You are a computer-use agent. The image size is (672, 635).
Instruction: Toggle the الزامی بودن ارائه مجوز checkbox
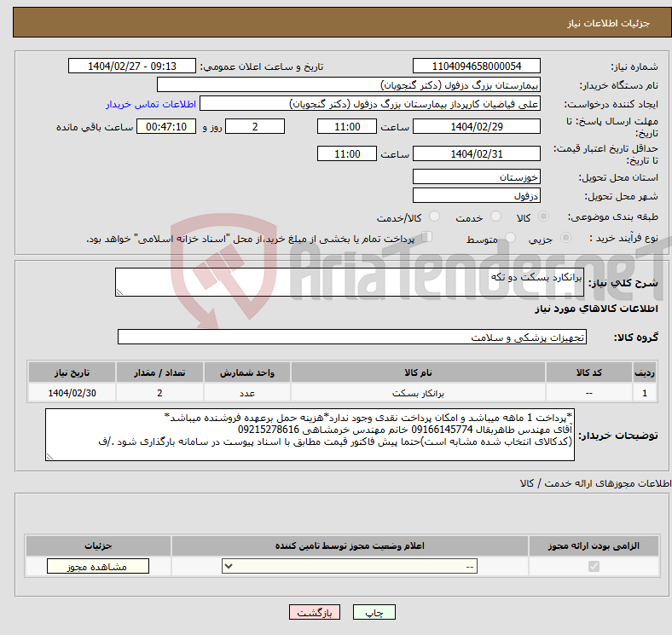pos(594,567)
